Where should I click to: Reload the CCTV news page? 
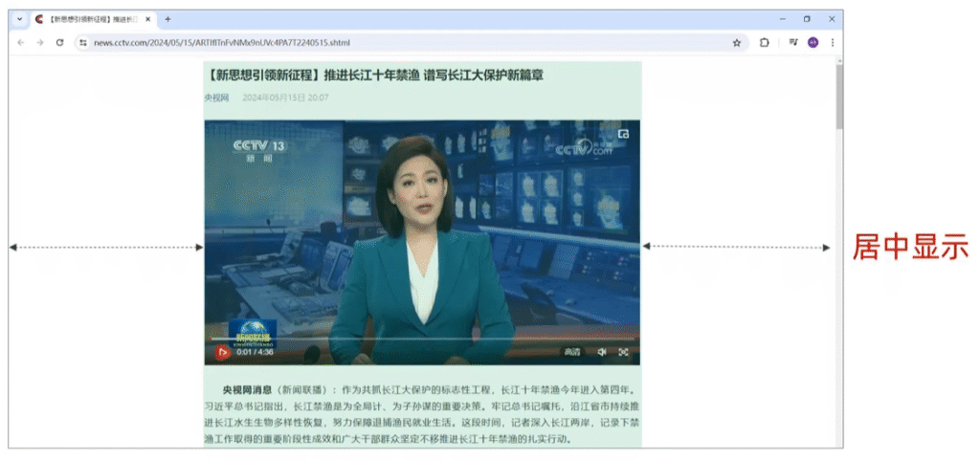point(59,43)
